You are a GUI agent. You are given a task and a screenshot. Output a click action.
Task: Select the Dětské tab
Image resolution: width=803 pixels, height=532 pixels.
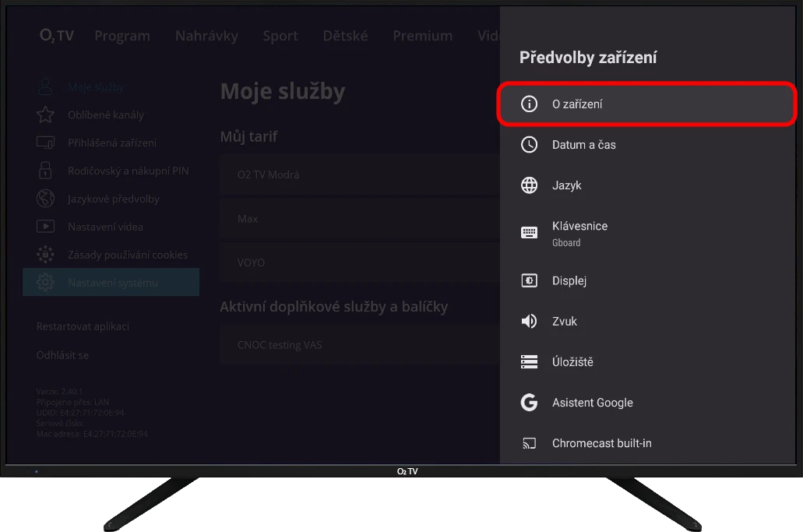[x=345, y=36]
